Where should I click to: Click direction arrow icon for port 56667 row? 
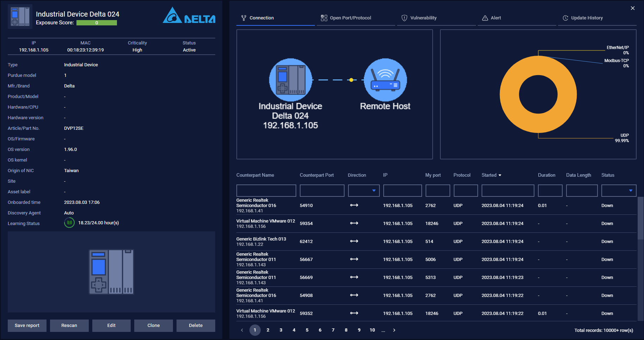354,259
